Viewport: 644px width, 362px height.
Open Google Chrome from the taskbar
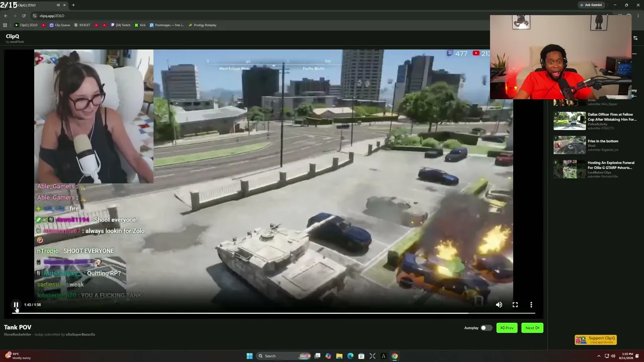(x=394, y=356)
